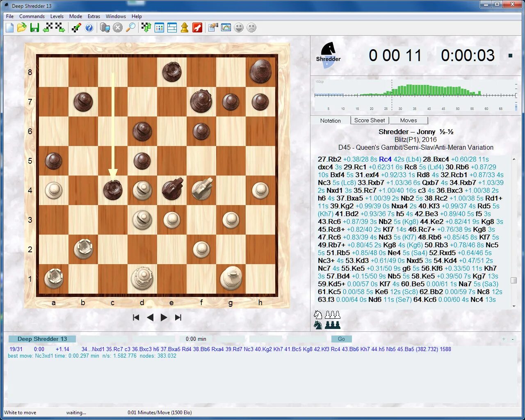The height and width of the screenshot is (420, 525).
Task: Select move 34.Rxb7 in notation
Action: (463, 183)
